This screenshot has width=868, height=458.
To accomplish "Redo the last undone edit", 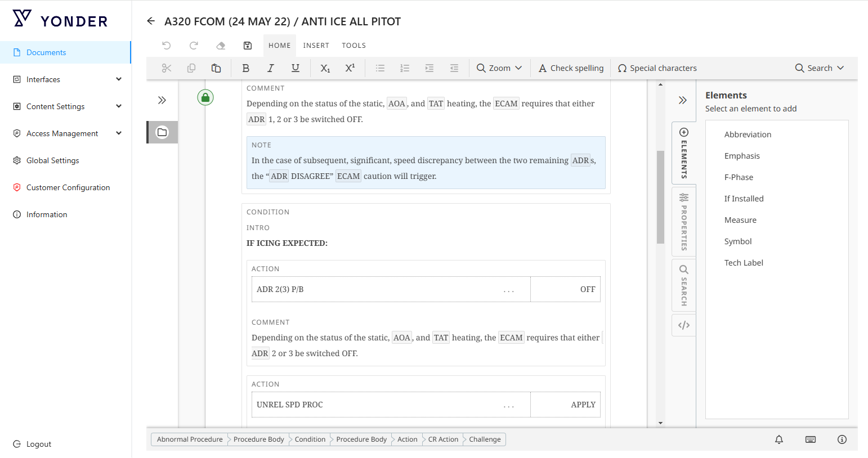I will [194, 46].
